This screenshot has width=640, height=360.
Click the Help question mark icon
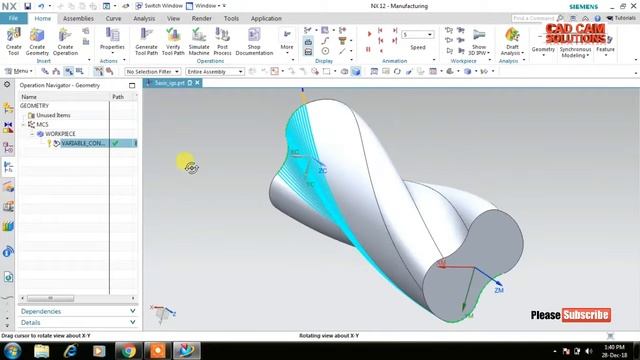(598, 18)
